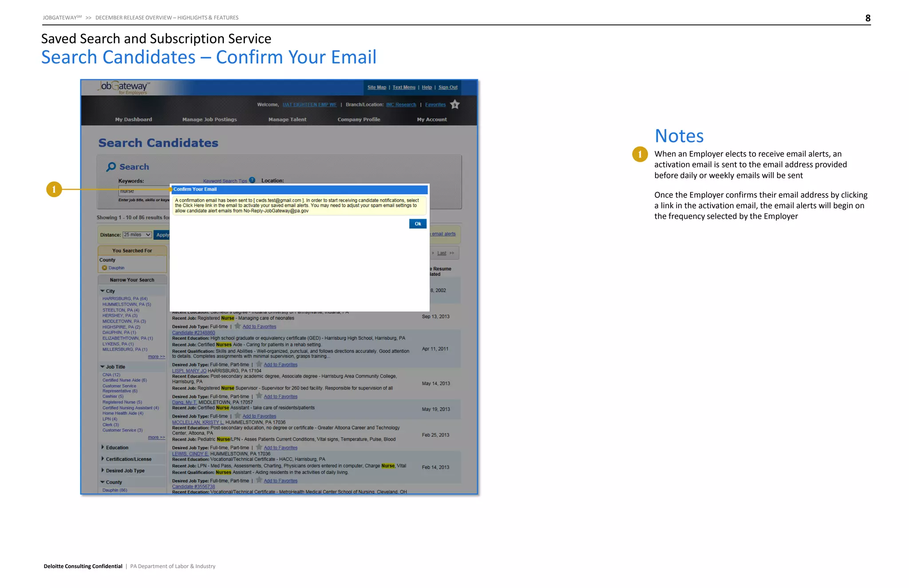909x588 pixels.
Task: Open LISPI, MARY JO candidate profile
Action: pyautogui.click(x=189, y=371)
